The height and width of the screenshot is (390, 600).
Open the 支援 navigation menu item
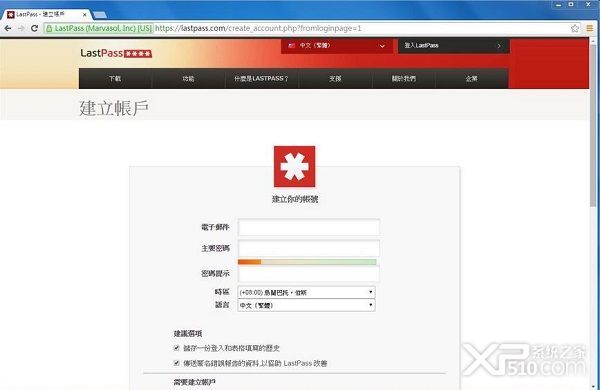point(335,78)
